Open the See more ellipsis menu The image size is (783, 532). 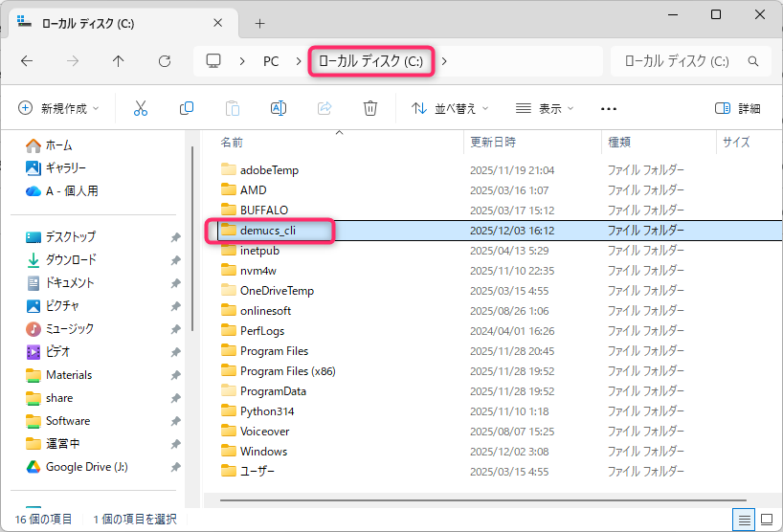609,108
